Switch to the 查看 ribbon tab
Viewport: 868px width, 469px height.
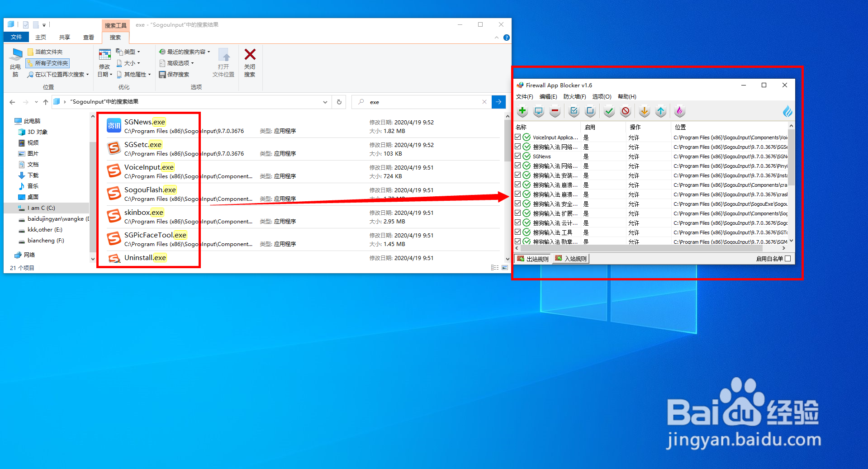pyautogui.click(x=89, y=37)
